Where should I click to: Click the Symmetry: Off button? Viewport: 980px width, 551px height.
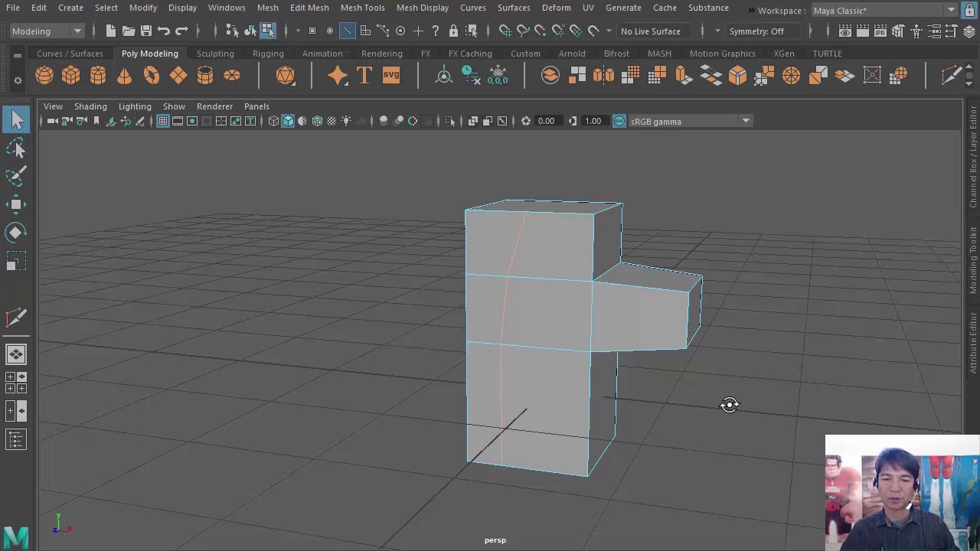coord(756,31)
